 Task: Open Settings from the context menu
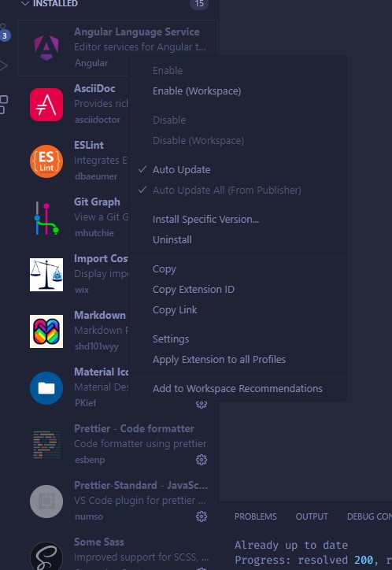click(171, 339)
